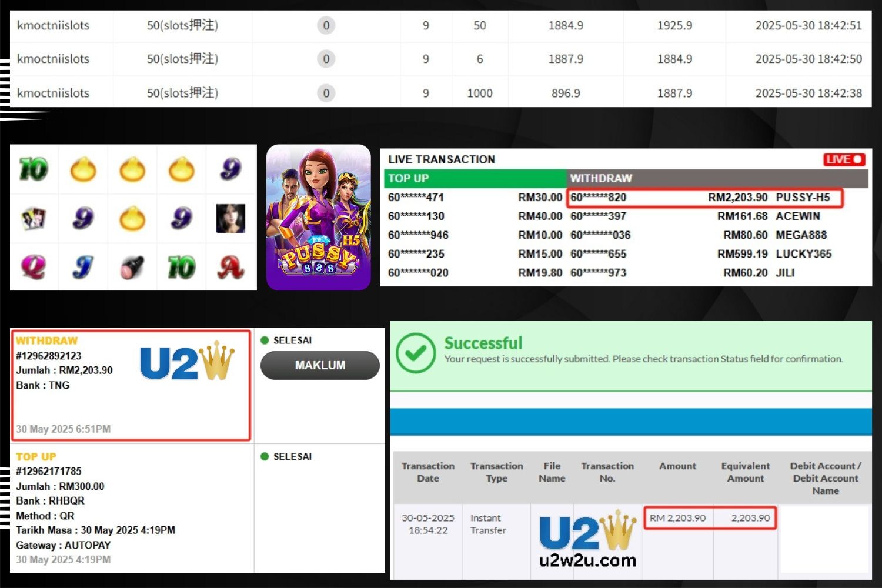Click the 0 badge in the 18:42:50 row

(326, 59)
